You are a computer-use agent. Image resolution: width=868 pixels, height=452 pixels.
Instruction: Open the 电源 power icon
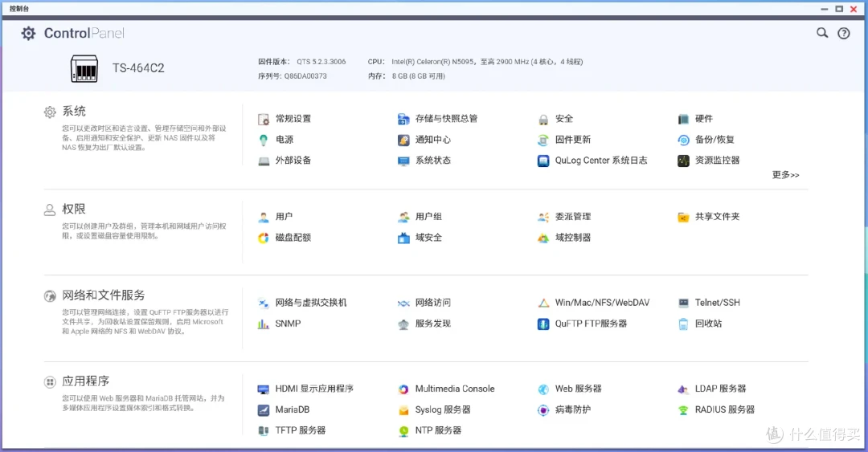[x=264, y=140]
